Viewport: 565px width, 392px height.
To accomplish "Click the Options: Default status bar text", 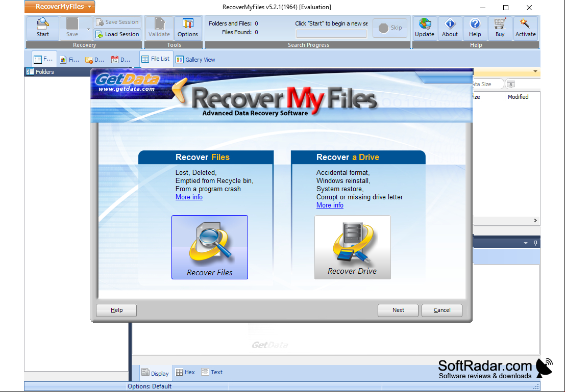I will tap(150, 386).
